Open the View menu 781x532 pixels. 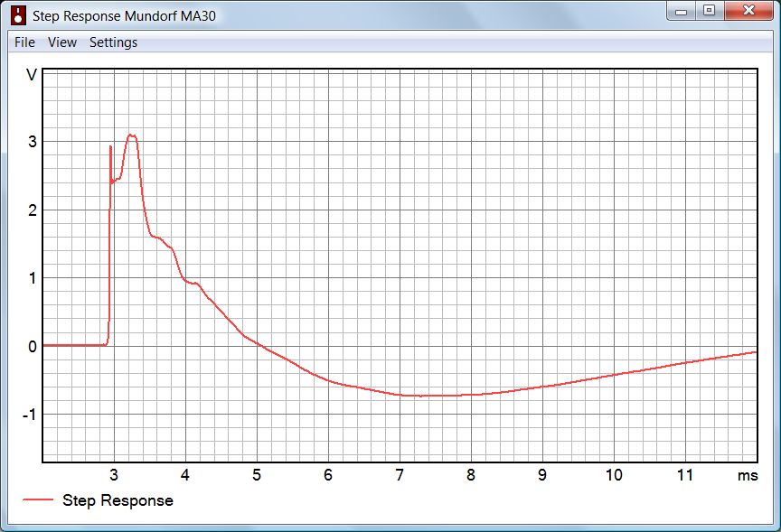[x=62, y=42]
